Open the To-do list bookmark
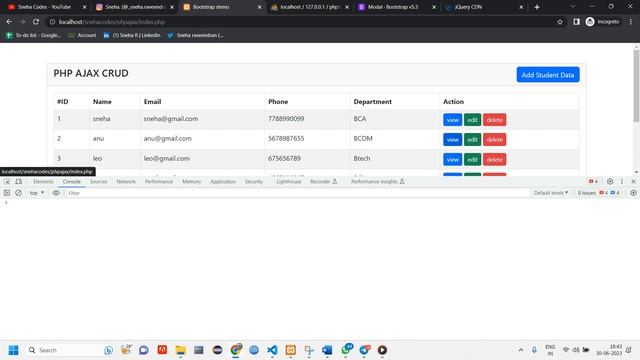This screenshot has width=640, height=360. 33,36
